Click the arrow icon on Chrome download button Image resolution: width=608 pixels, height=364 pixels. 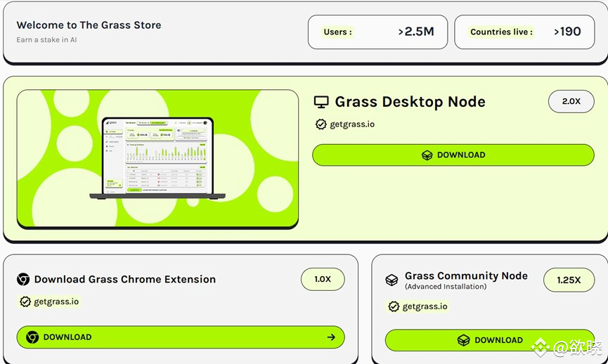331,337
